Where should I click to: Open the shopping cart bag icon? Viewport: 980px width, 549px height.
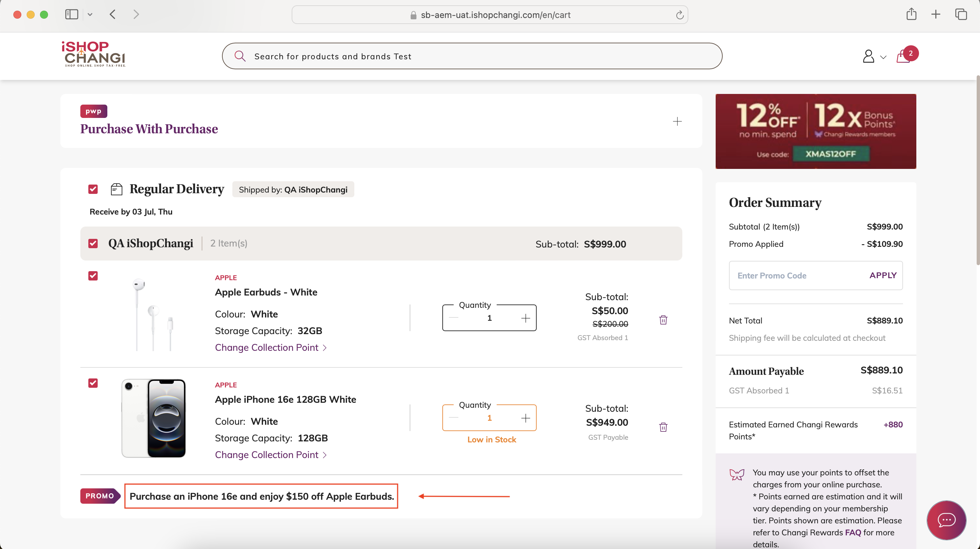coord(904,56)
